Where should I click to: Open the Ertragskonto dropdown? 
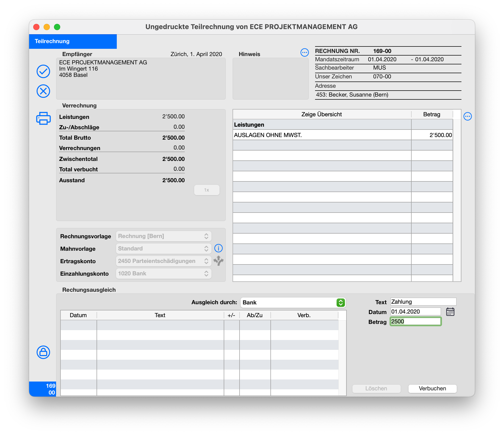(x=164, y=261)
